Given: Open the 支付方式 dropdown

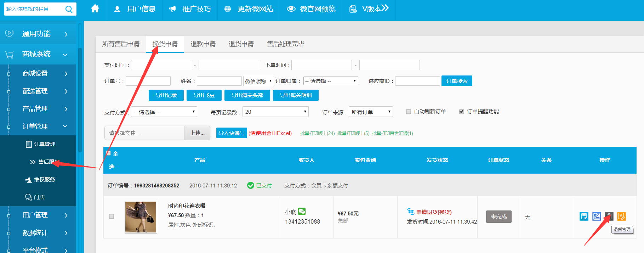Looking at the screenshot, I should pyautogui.click(x=164, y=112).
